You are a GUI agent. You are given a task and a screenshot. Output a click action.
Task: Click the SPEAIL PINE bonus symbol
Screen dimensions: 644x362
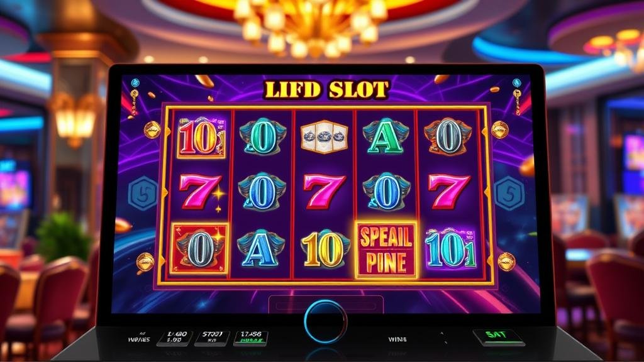click(x=386, y=250)
